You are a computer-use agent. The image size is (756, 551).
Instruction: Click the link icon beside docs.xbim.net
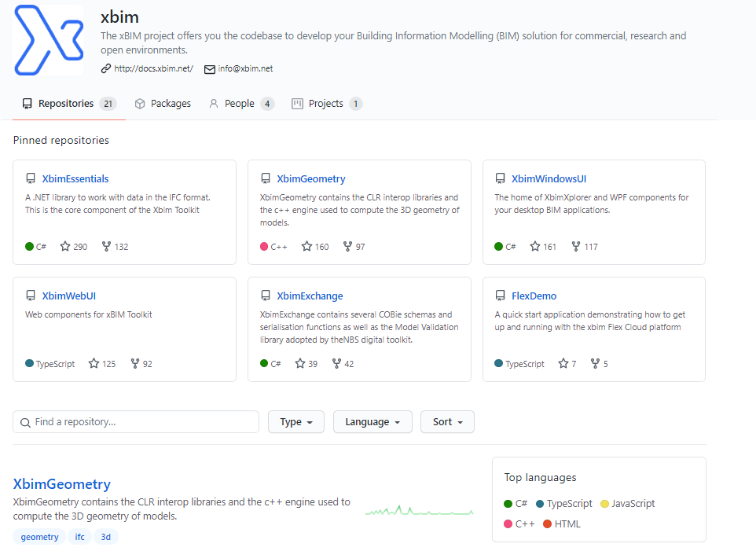pyautogui.click(x=106, y=69)
